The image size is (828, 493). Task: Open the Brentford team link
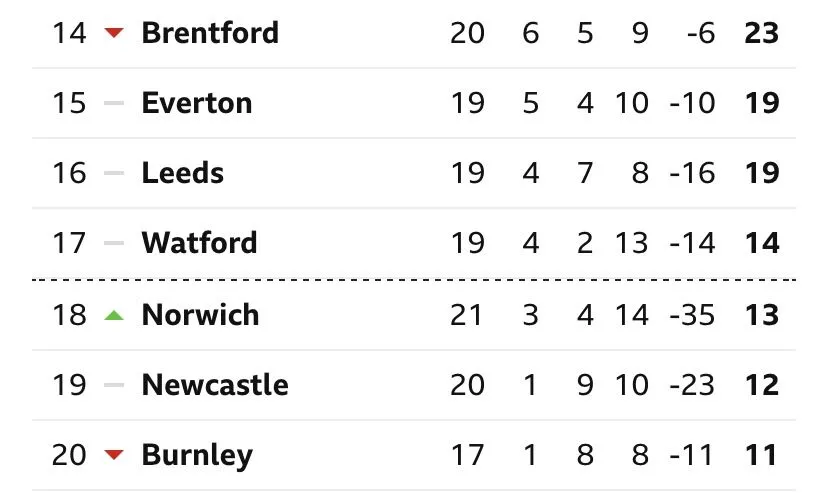click(x=210, y=33)
